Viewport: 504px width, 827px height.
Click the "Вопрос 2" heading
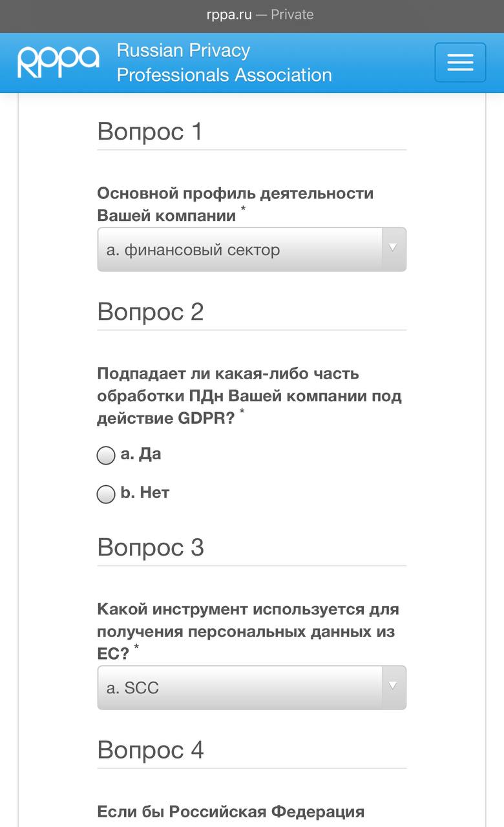(x=151, y=312)
